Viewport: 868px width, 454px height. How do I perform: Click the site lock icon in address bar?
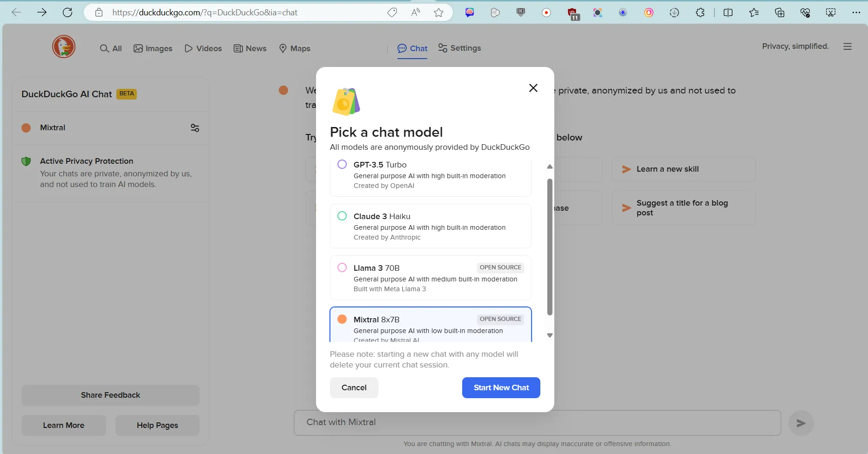tap(99, 13)
